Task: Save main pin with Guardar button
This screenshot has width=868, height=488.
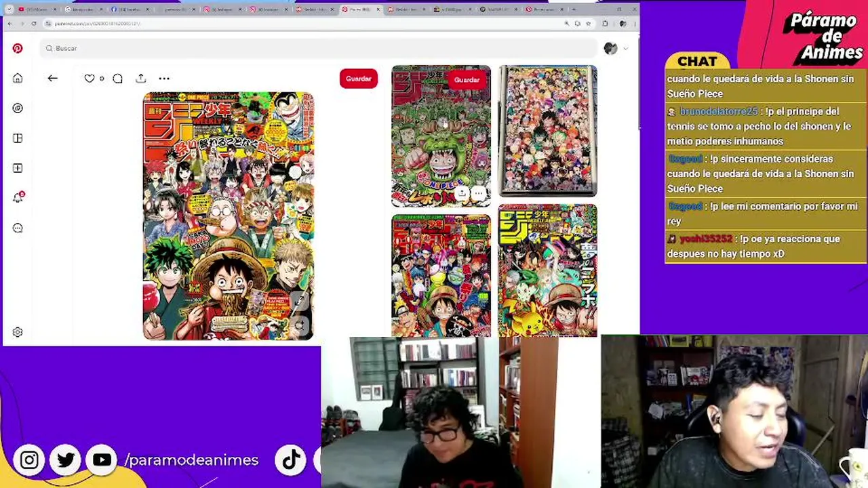Action: (x=359, y=79)
